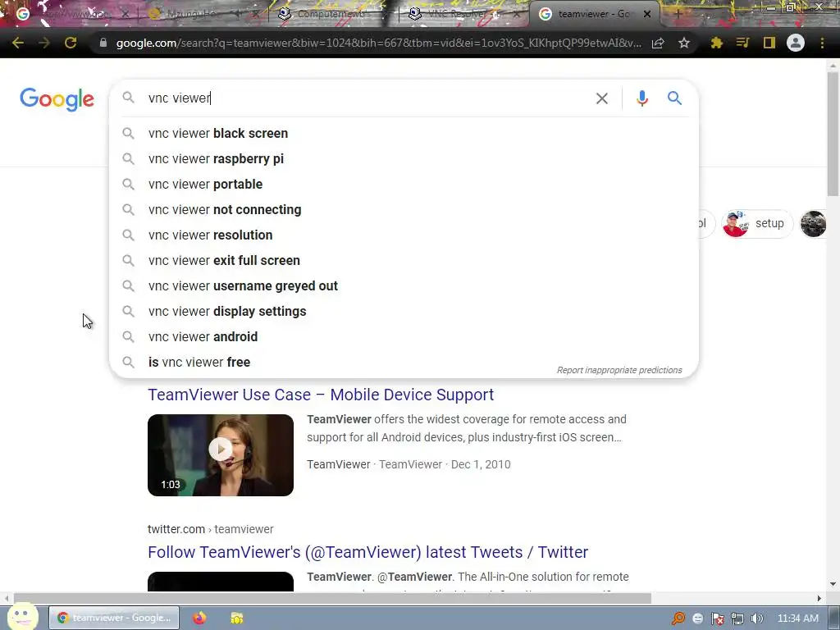Click the vertical scrollbar down arrow
Image resolution: width=840 pixels, height=630 pixels.
point(833,584)
